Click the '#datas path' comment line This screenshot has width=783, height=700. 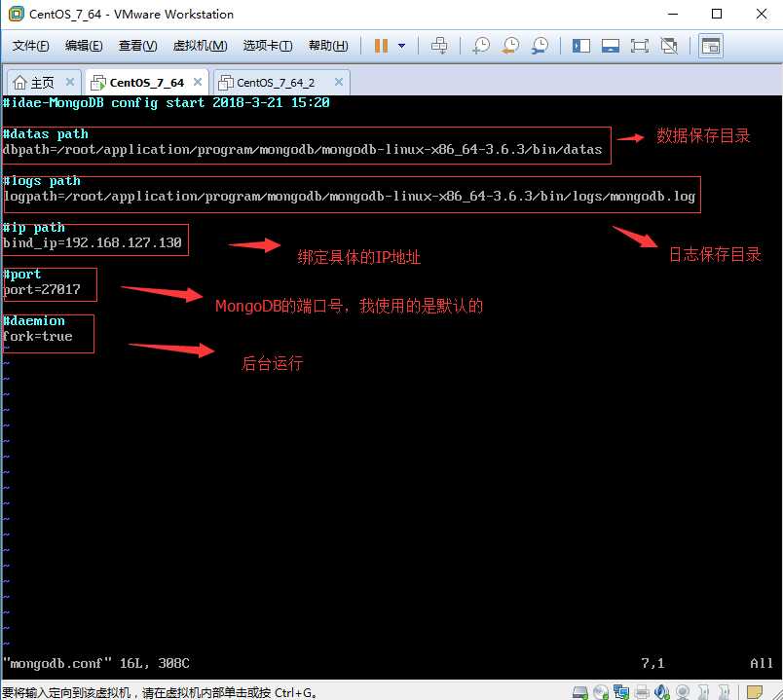tap(45, 134)
